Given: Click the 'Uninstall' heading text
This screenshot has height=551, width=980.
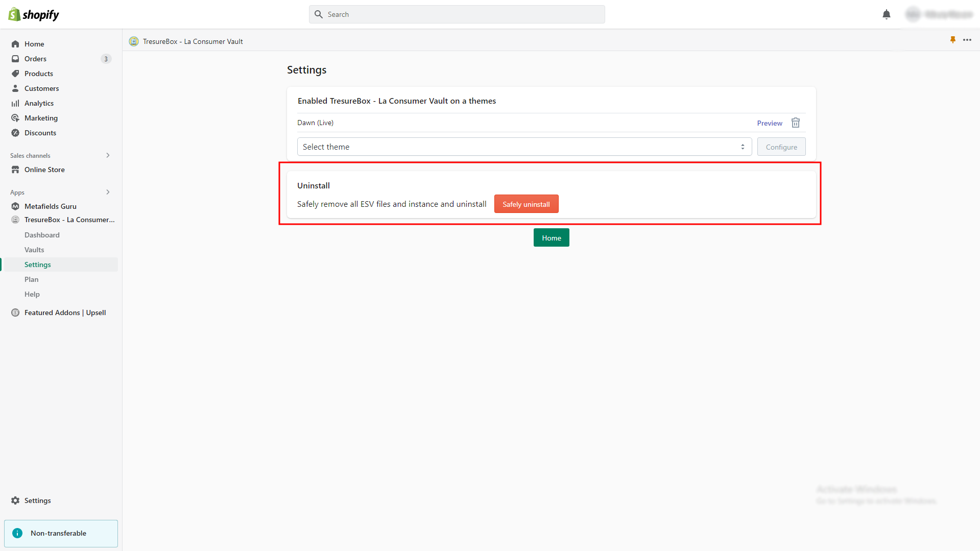Looking at the screenshot, I should pos(314,185).
